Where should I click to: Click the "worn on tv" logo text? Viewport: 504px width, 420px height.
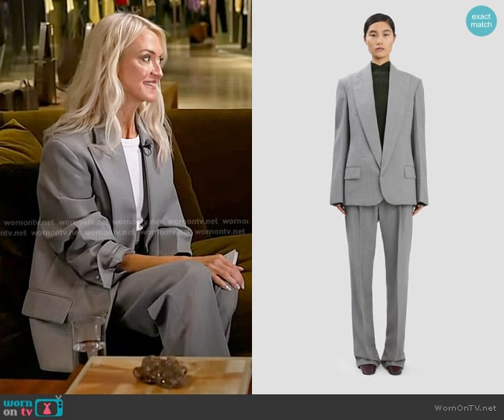[x=17, y=407]
